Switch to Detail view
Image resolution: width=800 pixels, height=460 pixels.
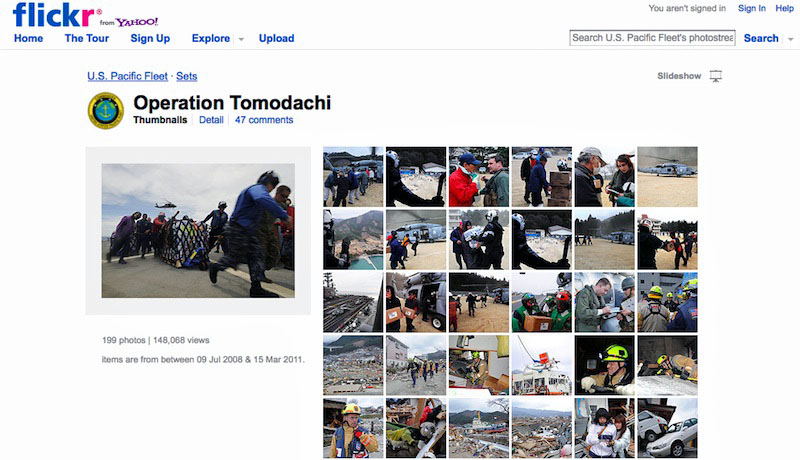tap(211, 120)
